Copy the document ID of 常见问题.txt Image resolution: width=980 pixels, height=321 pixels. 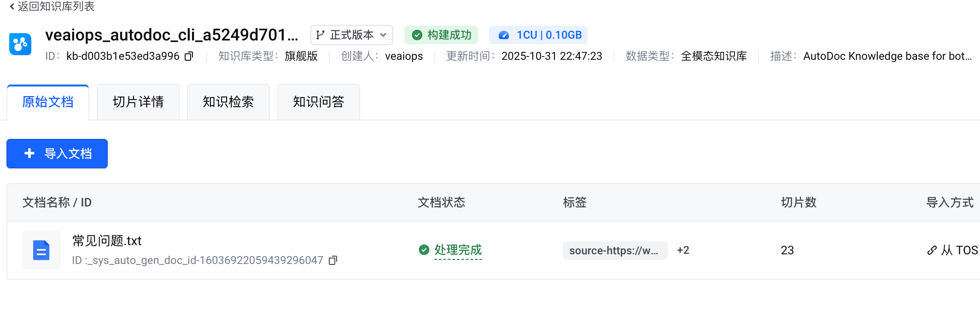click(333, 261)
